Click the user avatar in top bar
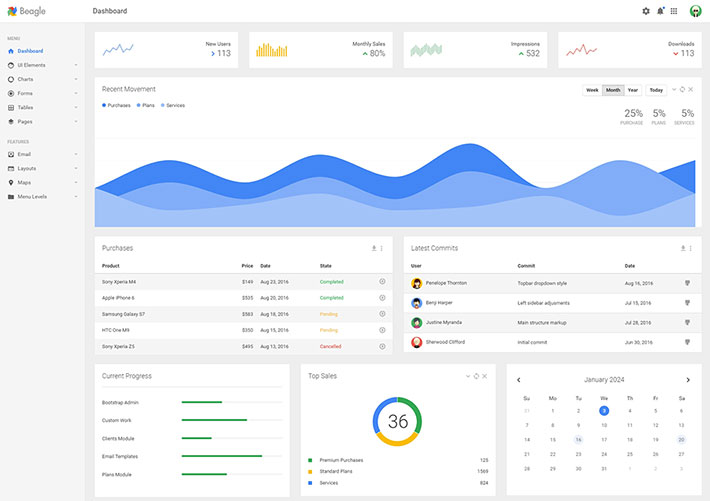 (x=695, y=11)
